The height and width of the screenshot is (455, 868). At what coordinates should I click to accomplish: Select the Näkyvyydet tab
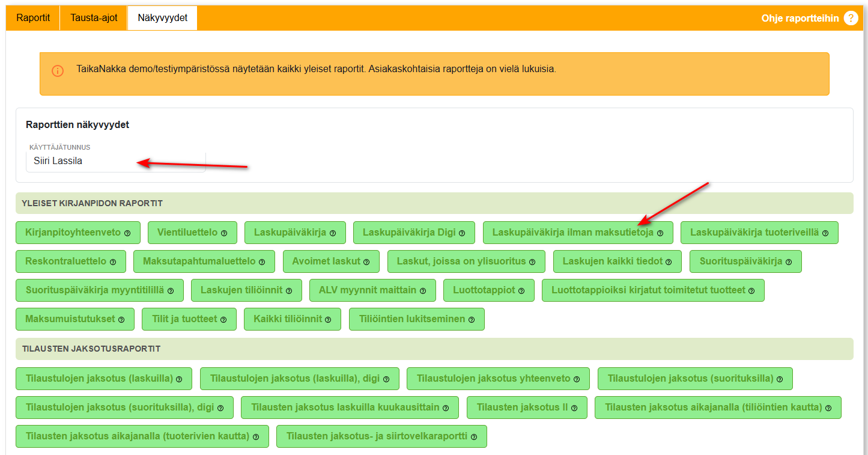click(162, 18)
